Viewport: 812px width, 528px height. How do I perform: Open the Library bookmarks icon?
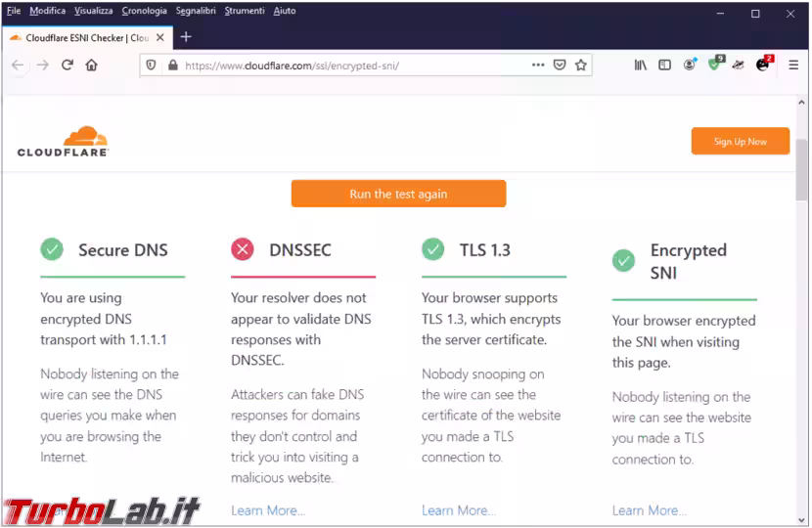point(641,66)
